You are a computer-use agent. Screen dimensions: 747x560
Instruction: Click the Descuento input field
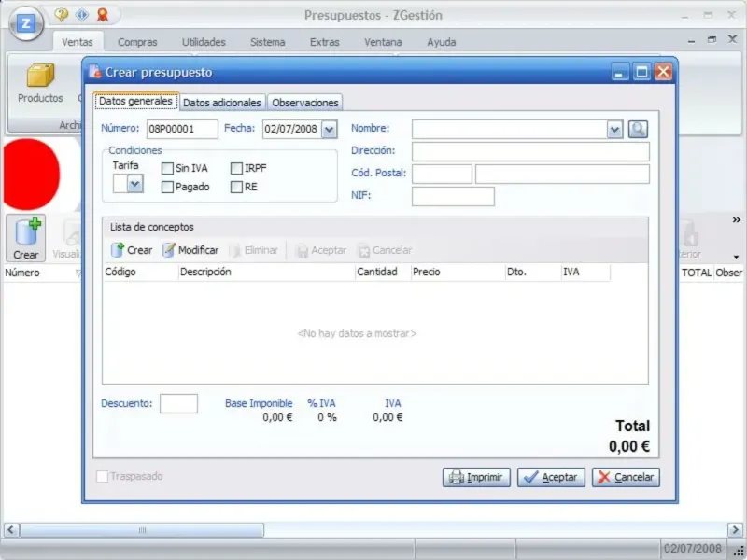pos(178,404)
